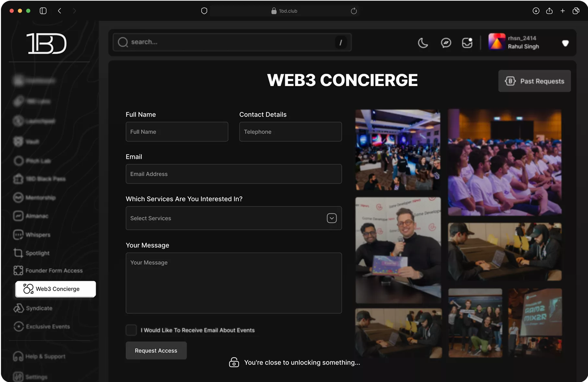Select Founder Form Access menu item
Image resolution: width=588 pixels, height=382 pixels.
(x=48, y=271)
